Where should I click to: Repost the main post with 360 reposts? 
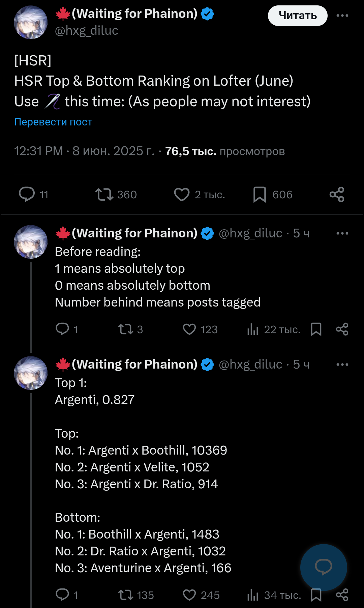point(104,195)
